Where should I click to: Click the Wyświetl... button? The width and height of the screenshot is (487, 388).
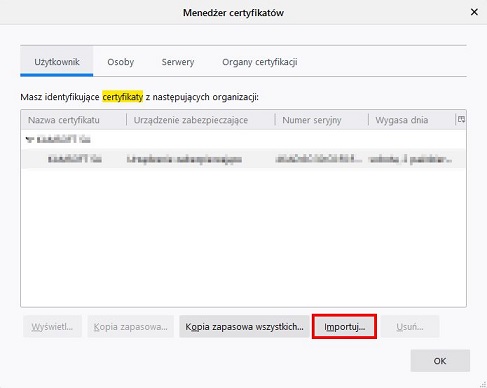[x=52, y=327]
